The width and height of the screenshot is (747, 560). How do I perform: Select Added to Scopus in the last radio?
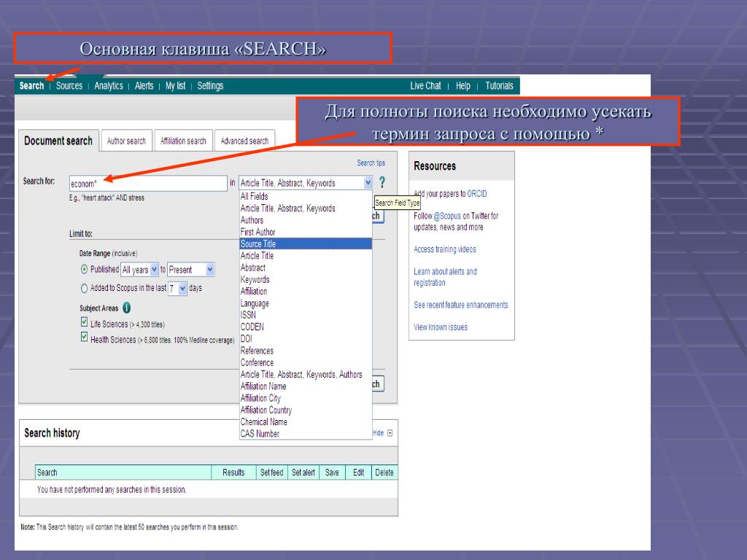pyautogui.click(x=85, y=288)
